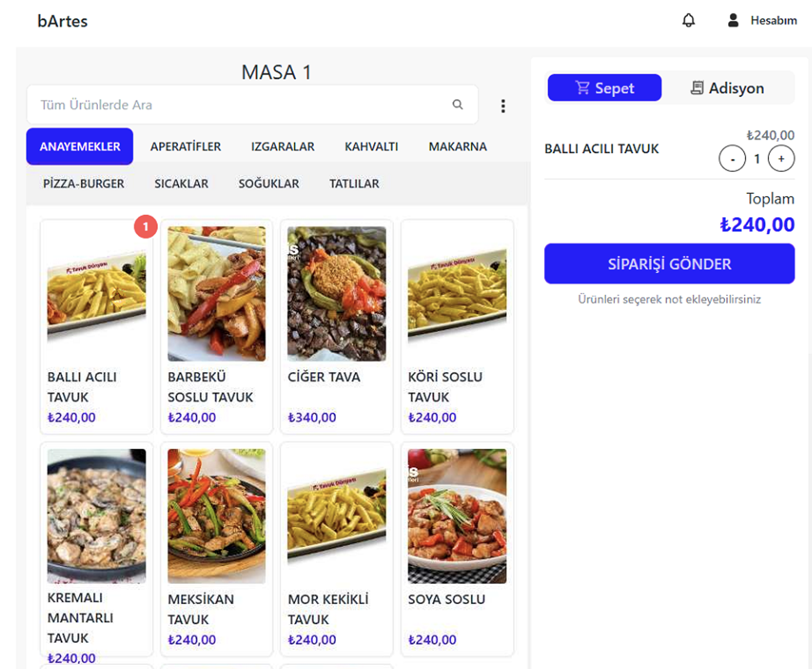The height and width of the screenshot is (669, 812).
Task: Open the notifications bell
Action: point(688,20)
